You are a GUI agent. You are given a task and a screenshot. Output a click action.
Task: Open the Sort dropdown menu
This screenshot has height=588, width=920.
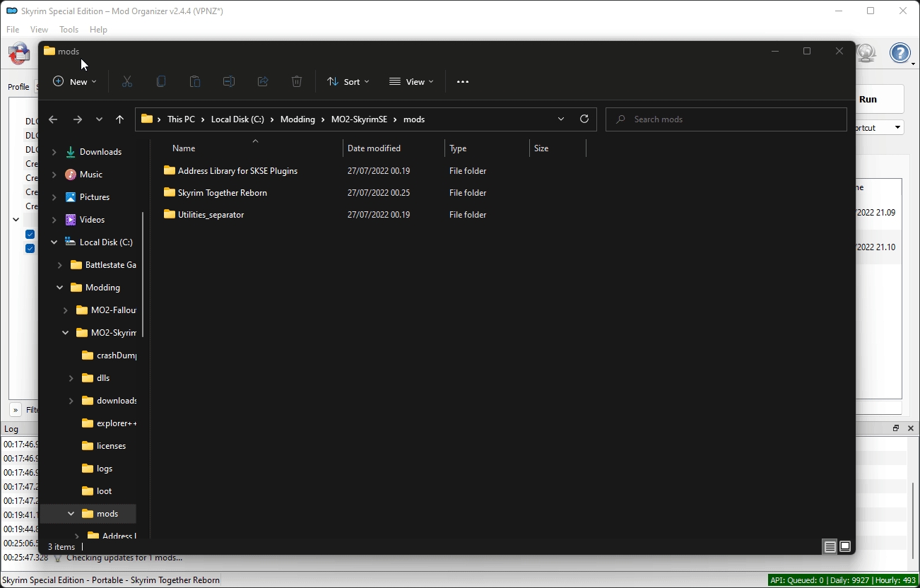coord(348,82)
